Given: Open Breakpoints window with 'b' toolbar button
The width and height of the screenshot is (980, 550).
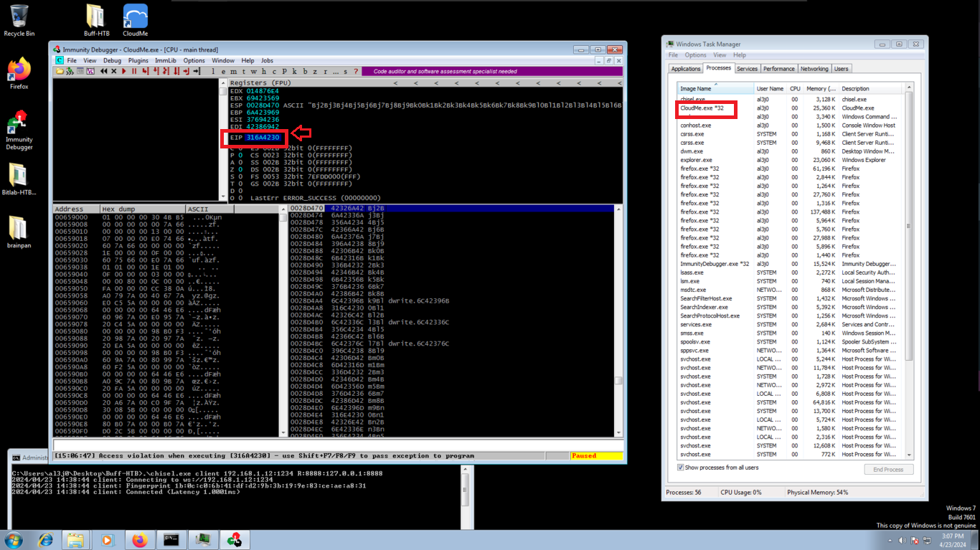Looking at the screenshot, I should point(305,71).
